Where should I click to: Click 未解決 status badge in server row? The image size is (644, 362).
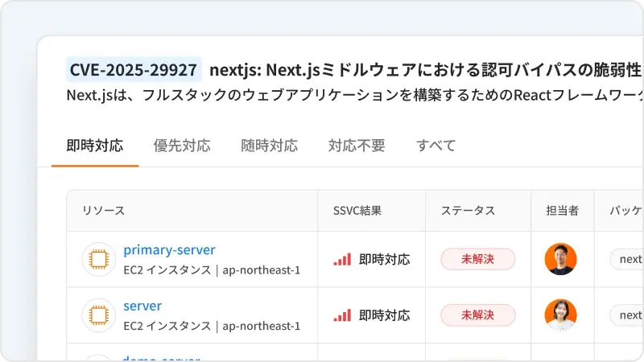(x=477, y=315)
